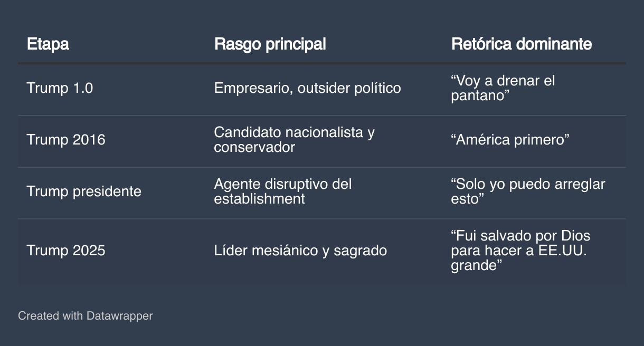Select the Trump 2016 cell
This screenshot has height=346, width=644.
[x=66, y=140]
